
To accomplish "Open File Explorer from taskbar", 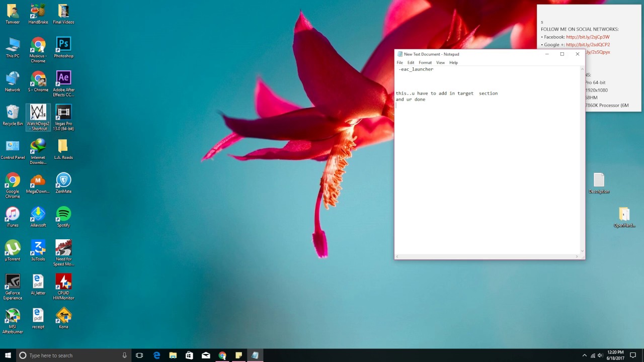I will (173, 355).
